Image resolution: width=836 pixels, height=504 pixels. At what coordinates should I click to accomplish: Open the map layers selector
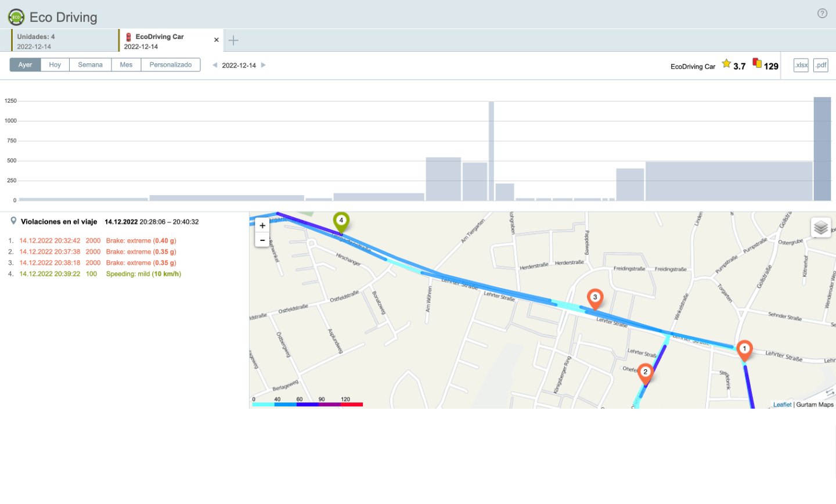click(x=820, y=228)
